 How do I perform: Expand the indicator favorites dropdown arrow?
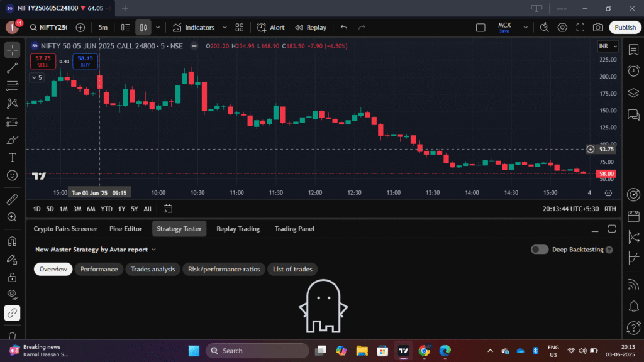[225, 28]
